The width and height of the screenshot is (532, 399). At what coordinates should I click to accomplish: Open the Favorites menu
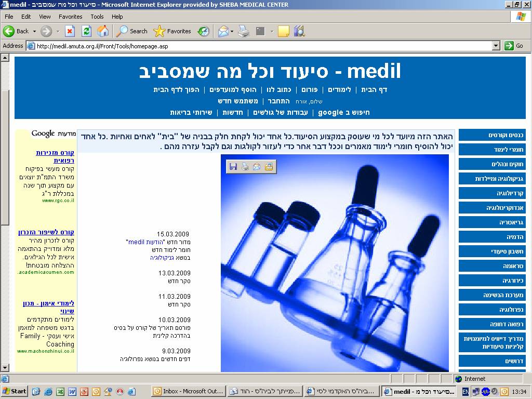click(70, 17)
